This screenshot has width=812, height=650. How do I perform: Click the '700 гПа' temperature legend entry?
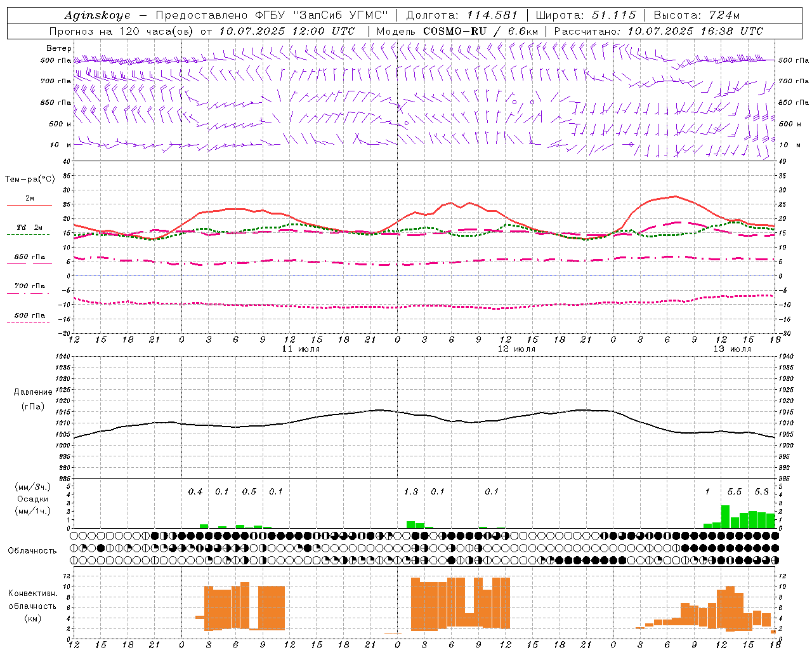[30, 286]
